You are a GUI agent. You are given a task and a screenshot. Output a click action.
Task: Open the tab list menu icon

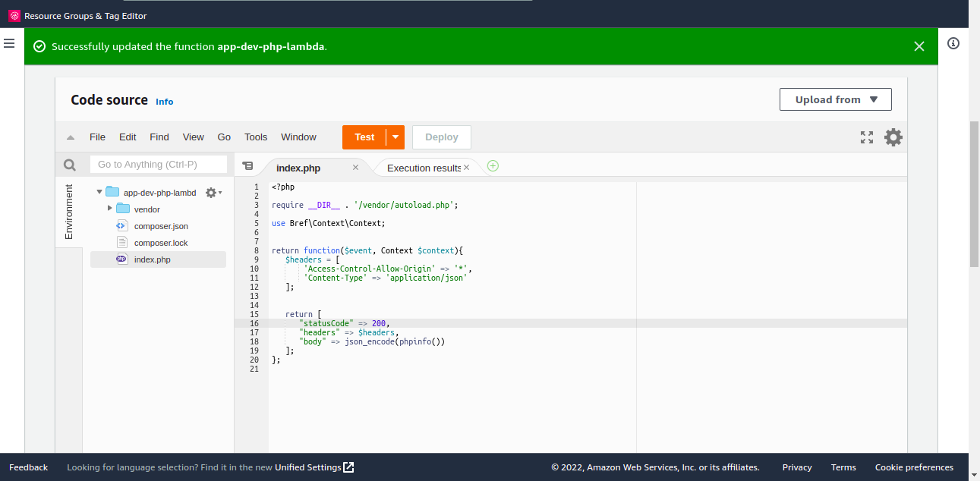[x=247, y=166]
